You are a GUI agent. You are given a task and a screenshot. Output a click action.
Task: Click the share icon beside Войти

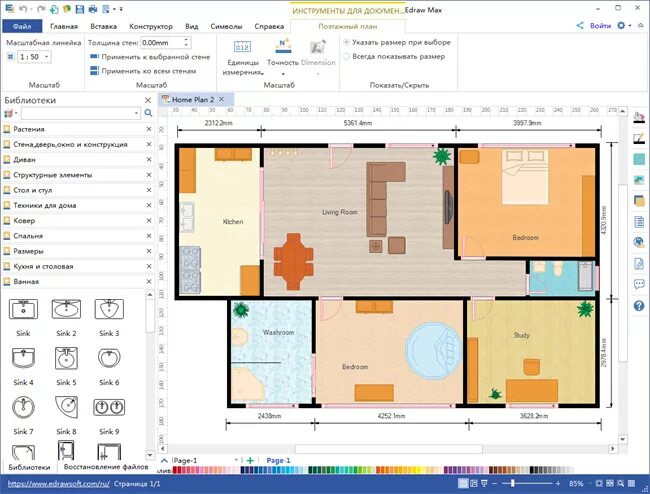click(x=580, y=25)
